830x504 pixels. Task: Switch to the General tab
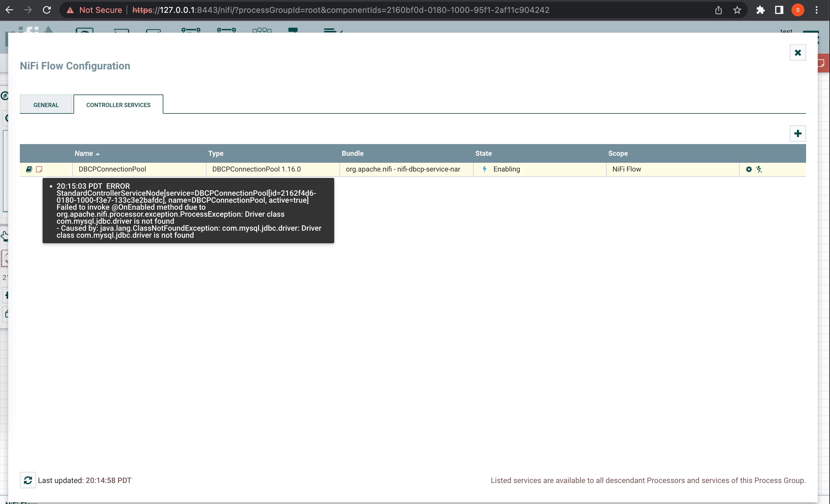point(46,104)
